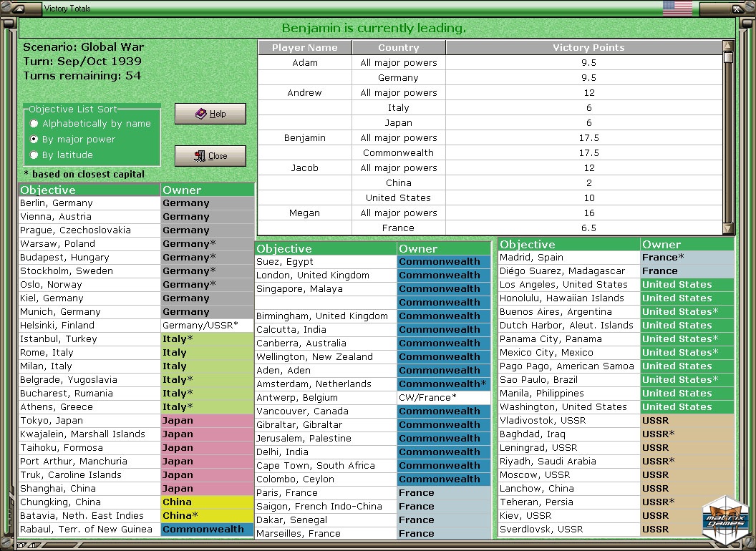The image size is (756, 551).
Task: Click Washington, United States objective
Action: pyautogui.click(x=568, y=407)
